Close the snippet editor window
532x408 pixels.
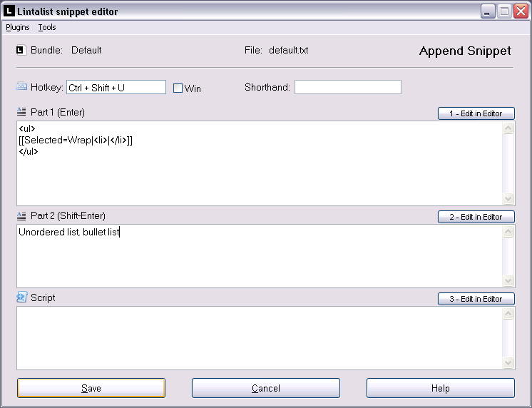click(521, 11)
